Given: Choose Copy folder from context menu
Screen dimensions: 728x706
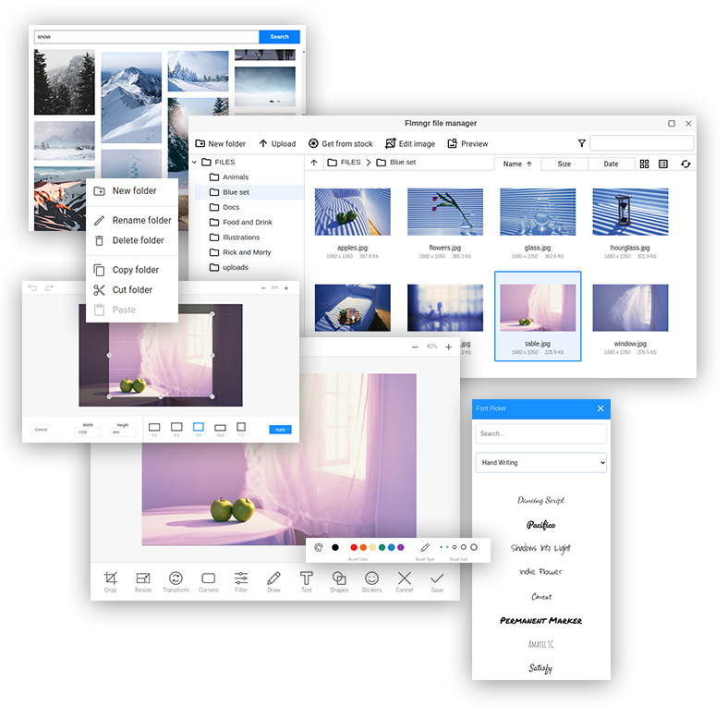Looking at the screenshot, I should coord(132,270).
